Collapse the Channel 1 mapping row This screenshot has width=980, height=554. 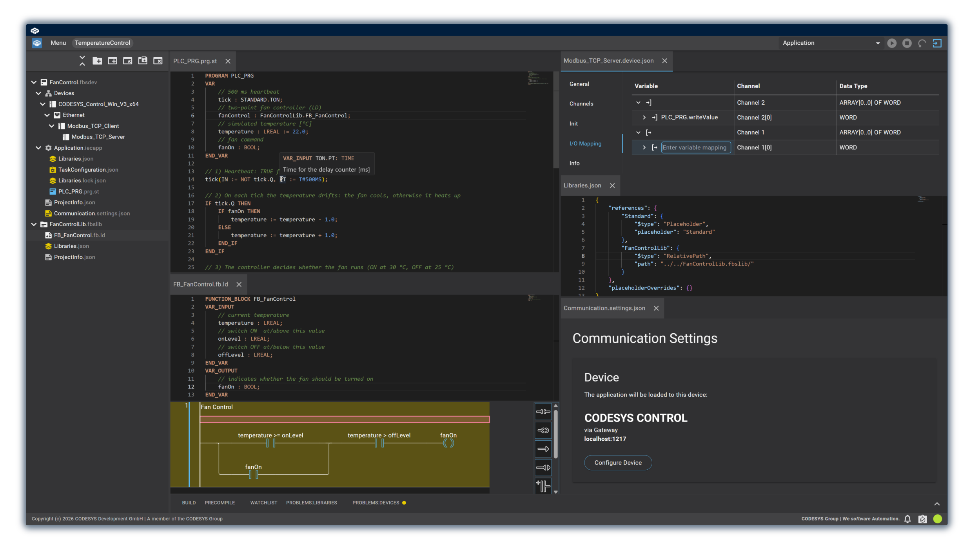click(638, 133)
